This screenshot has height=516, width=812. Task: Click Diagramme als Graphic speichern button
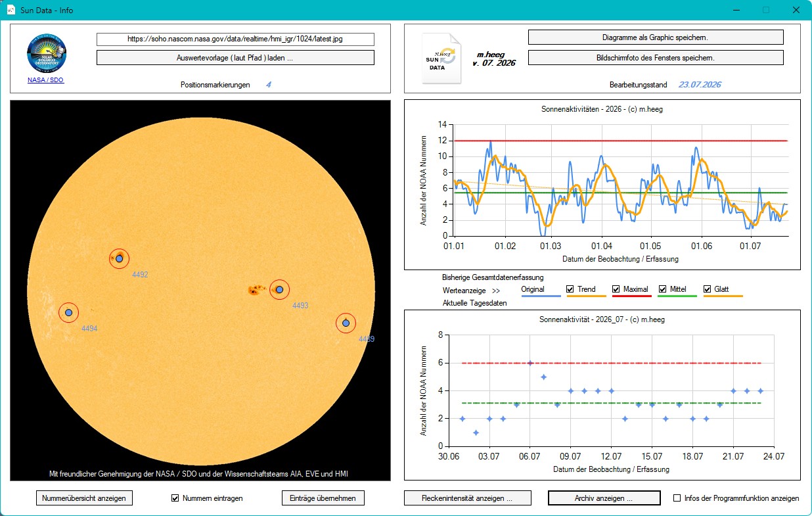coord(656,37)
